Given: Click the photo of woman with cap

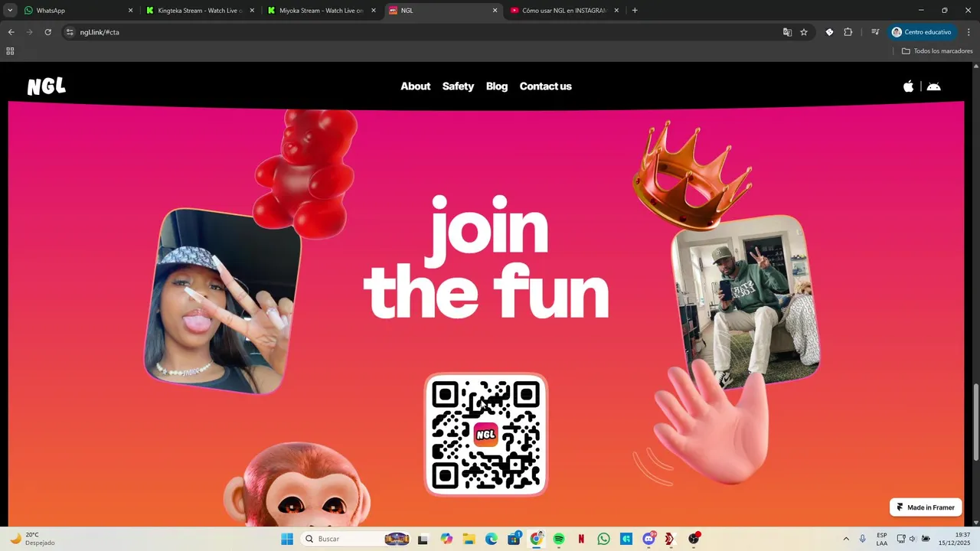Looking at the screenshot, I should [223, 301].
